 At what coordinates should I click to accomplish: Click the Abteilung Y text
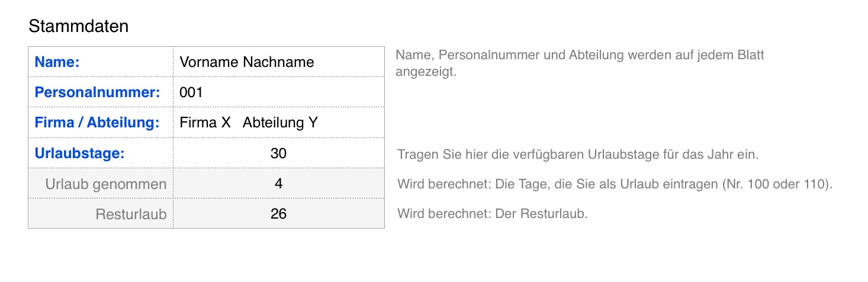280,123
